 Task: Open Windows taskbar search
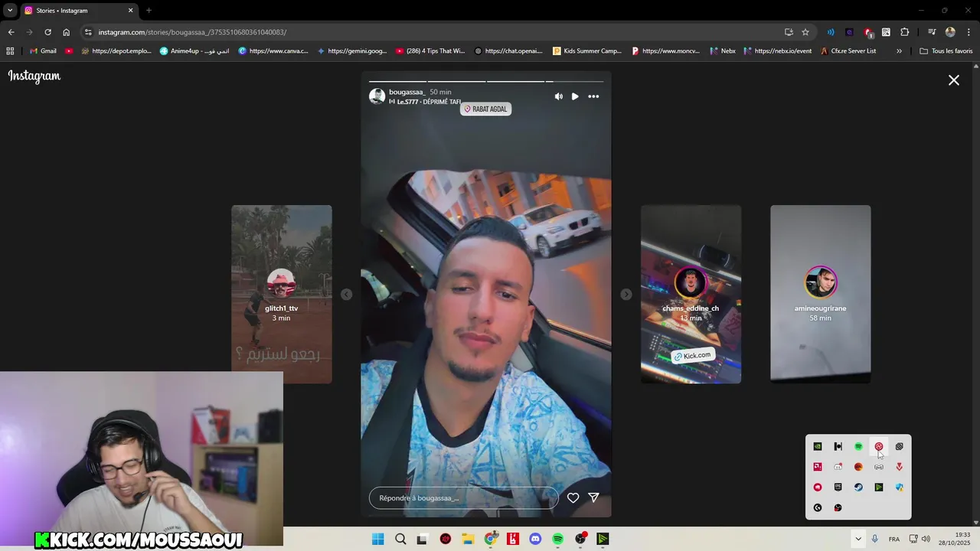click(400, 539)
